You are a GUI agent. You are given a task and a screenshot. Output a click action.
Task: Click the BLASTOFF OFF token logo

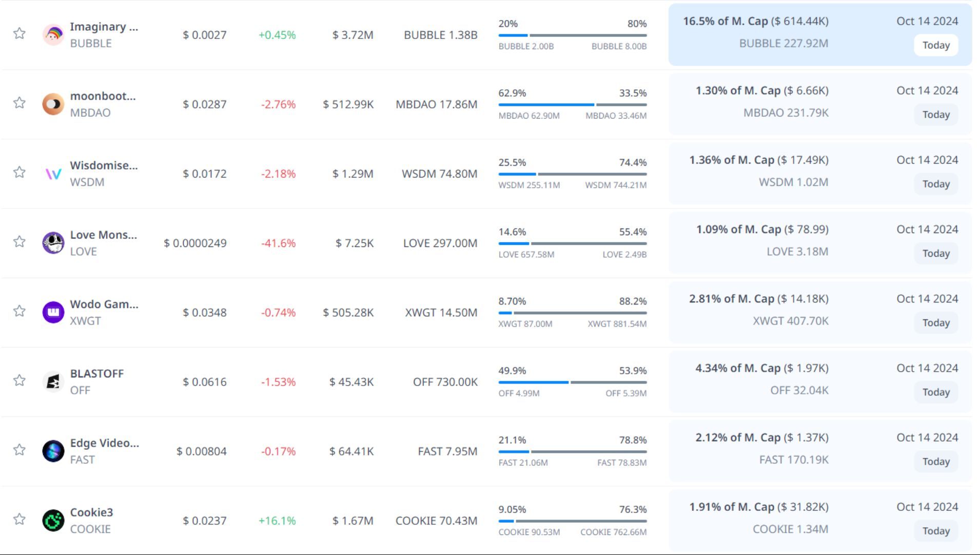53,381
